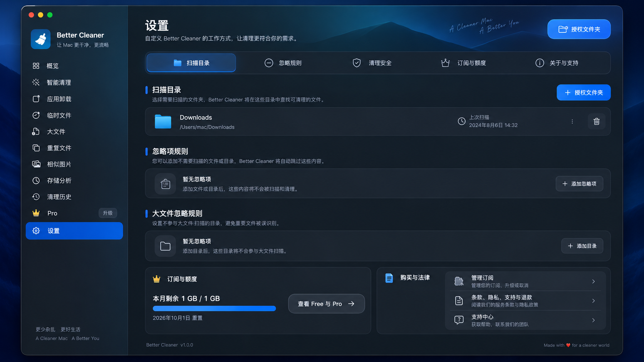Open 智能清理 in the sidebar

coord(74,82)
